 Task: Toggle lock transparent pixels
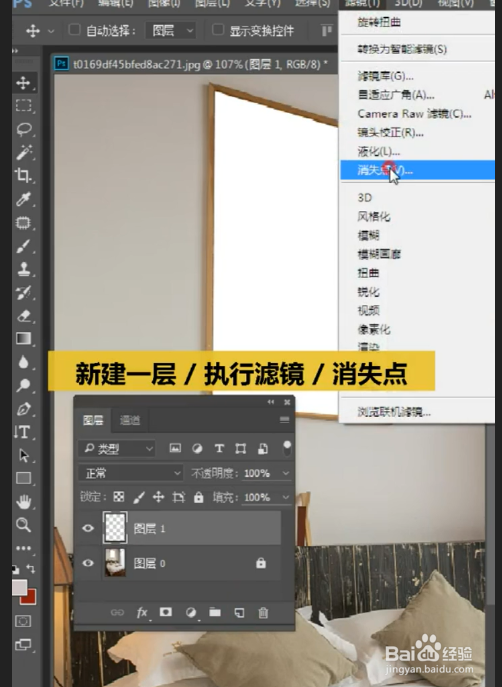(119, 497)
